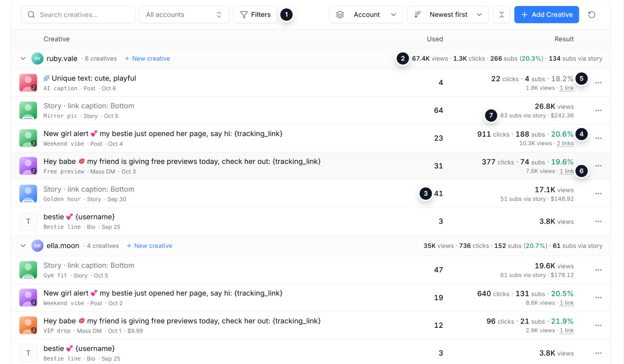
Task: Click 26.8K views on Mirror pic row
Action: pyautogui.click(x=554, y=107)
